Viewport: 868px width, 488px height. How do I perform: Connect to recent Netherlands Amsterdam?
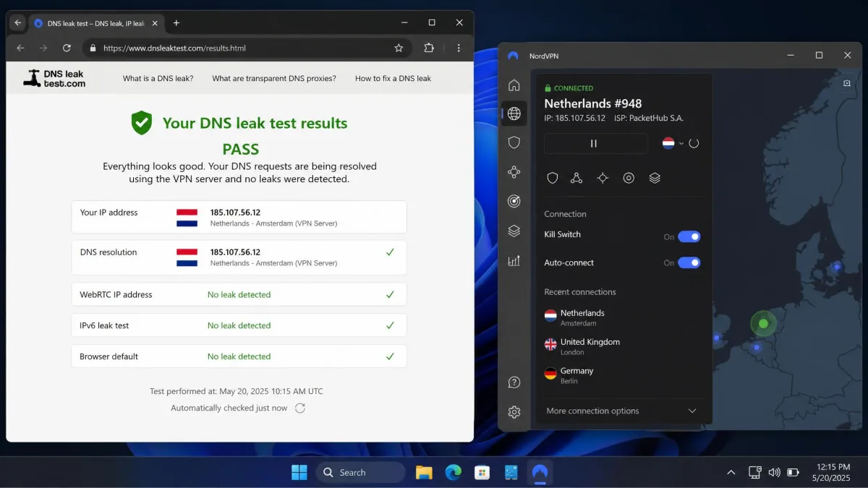[x=622, y=317]
